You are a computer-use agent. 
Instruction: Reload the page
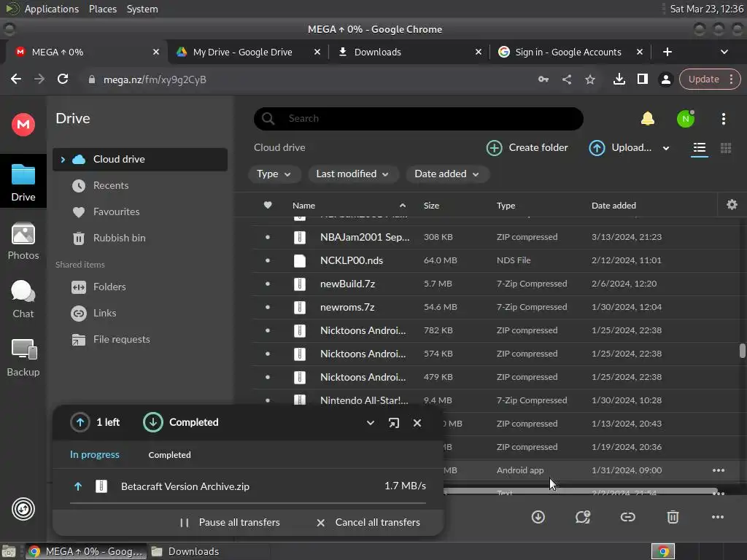coord(63,79)
